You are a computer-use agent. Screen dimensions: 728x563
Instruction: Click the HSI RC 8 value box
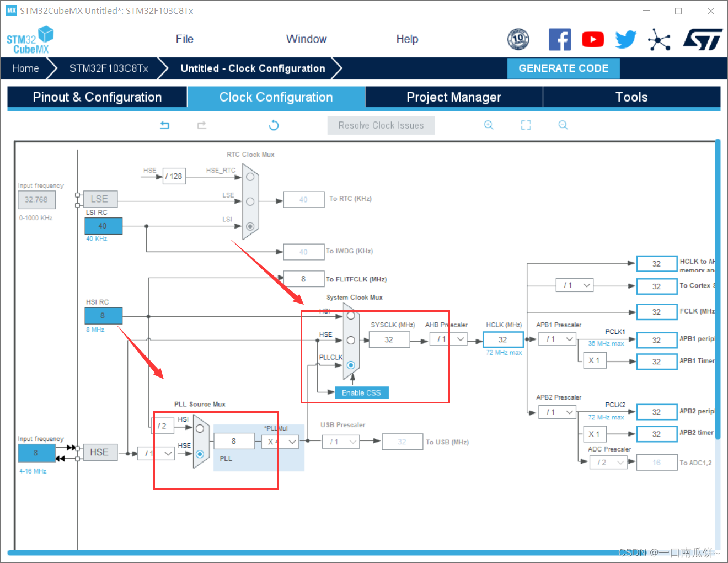[103, 316]
